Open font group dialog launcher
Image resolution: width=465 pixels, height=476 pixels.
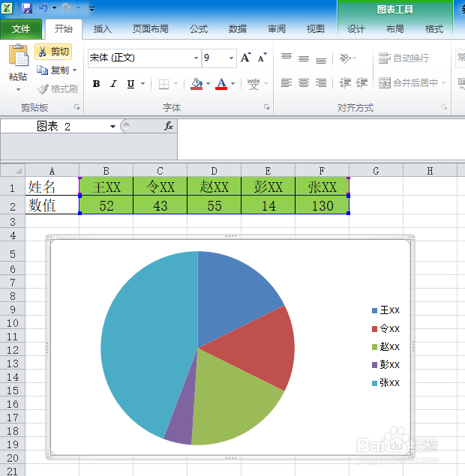267,107
